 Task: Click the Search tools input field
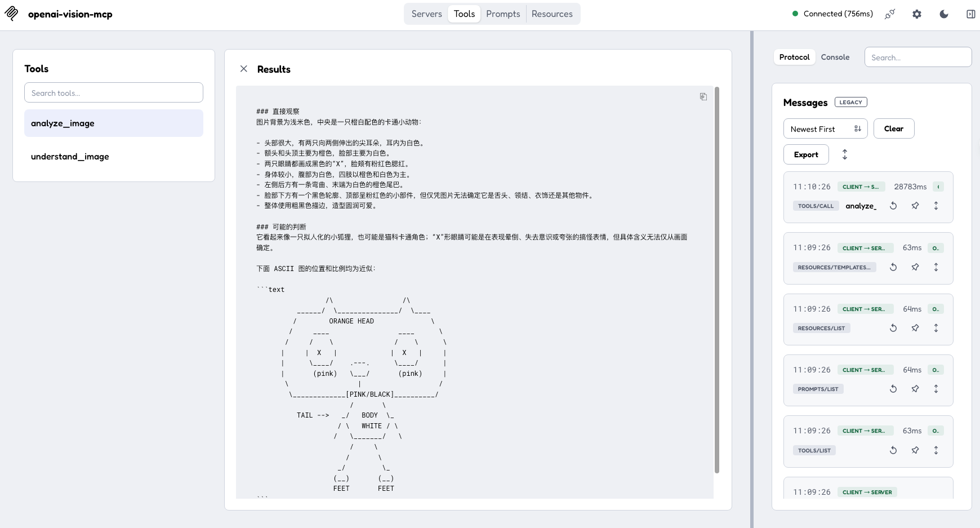point(114,92)
